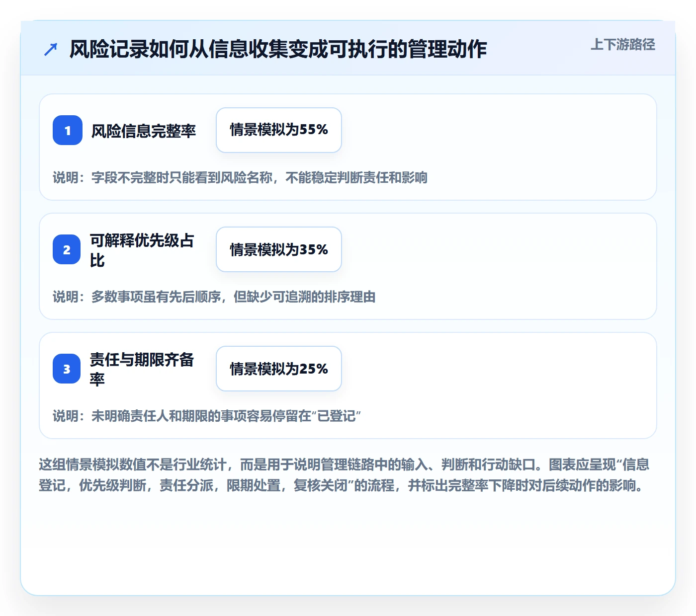The height and width of the screenshot is (616, 696).
Task: Click the blue arrow icon beside the title
Action: [x=51, y=49]
